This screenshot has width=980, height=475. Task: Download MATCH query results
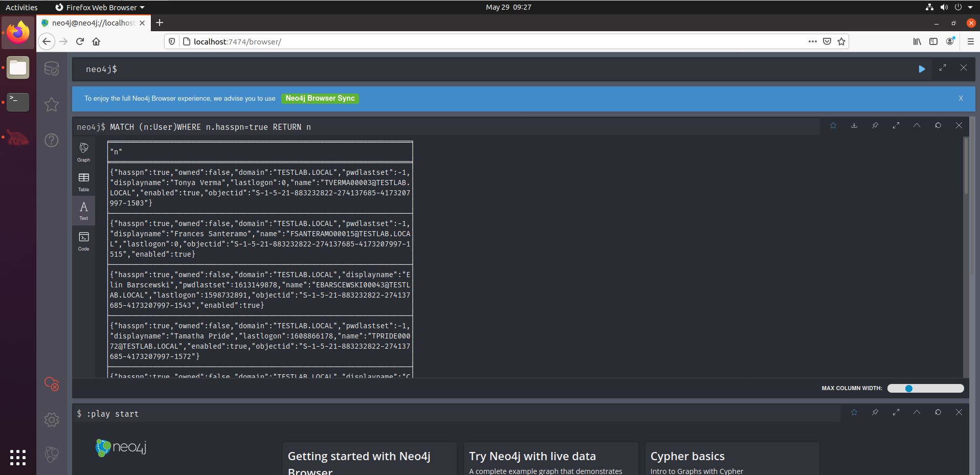[x=854, y=125]
